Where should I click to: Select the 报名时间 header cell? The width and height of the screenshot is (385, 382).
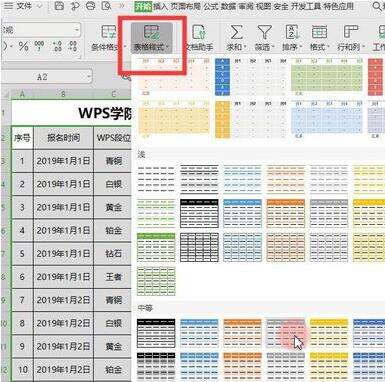[63, 137]
